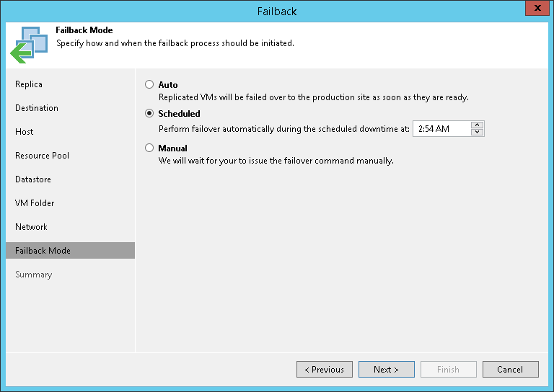Image resolution: width=554 pixels, height=392 pixels.
Task: Click the Failback wizard header icon
Action: coord(29,45)
